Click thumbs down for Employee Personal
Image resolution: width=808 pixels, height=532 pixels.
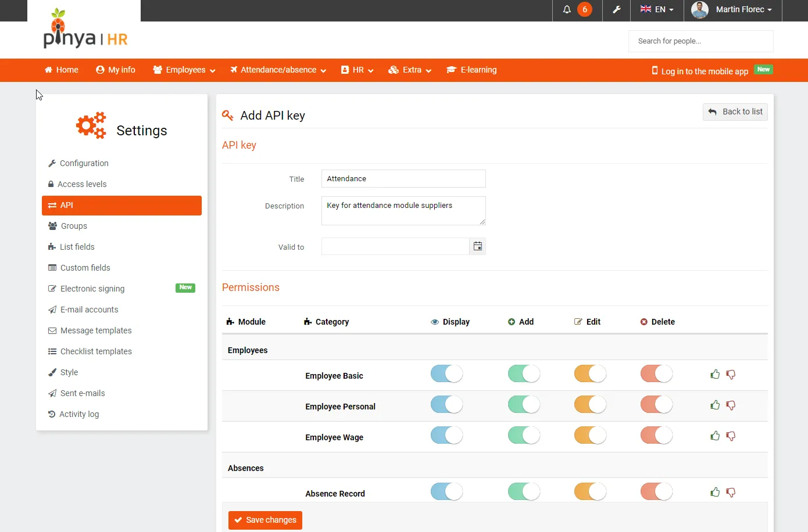tap(731, 405)
